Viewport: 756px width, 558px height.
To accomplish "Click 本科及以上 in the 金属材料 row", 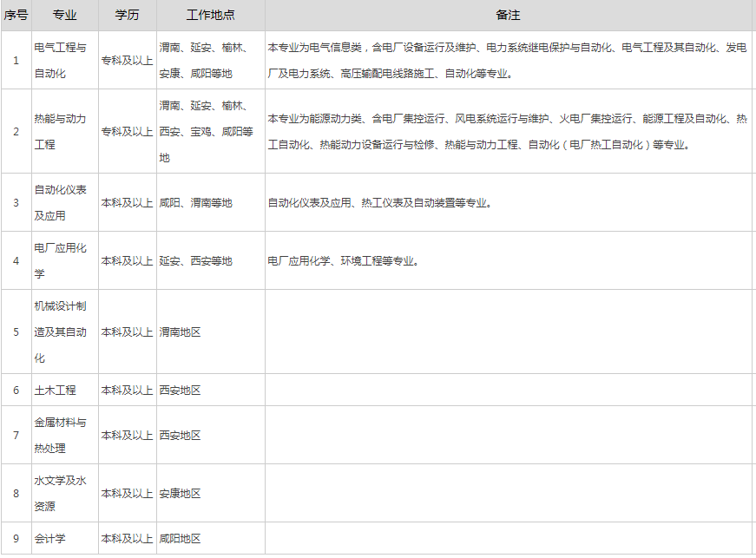I will (x=128, y=435).
